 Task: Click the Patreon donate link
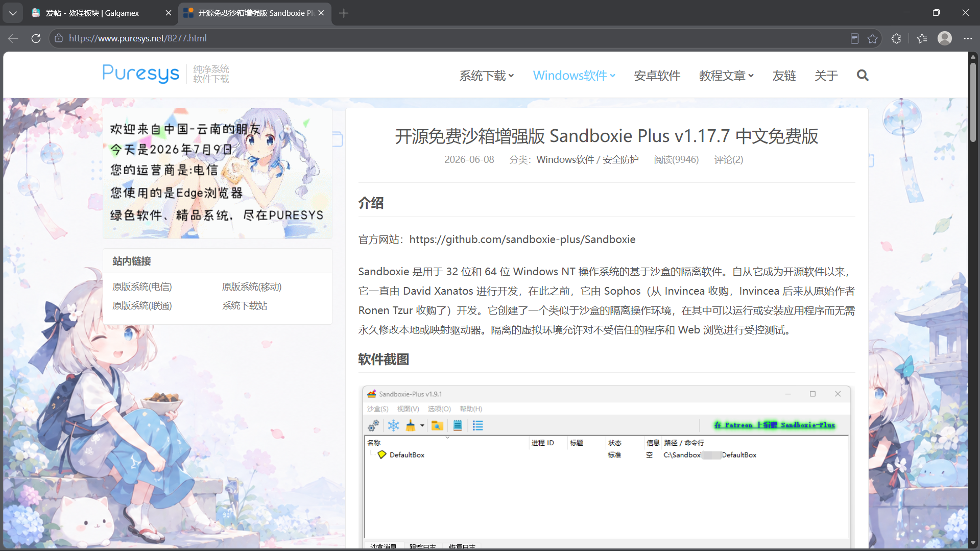coord(774,425)
